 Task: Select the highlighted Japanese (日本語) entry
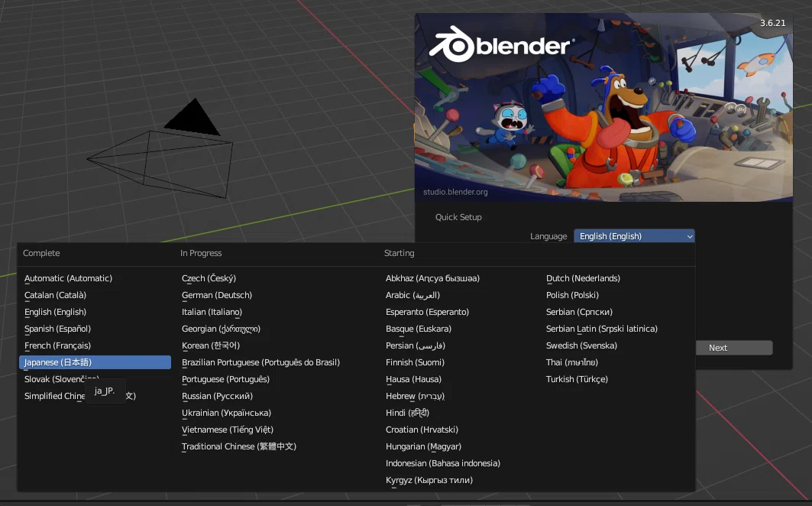(x=95, y=362)
